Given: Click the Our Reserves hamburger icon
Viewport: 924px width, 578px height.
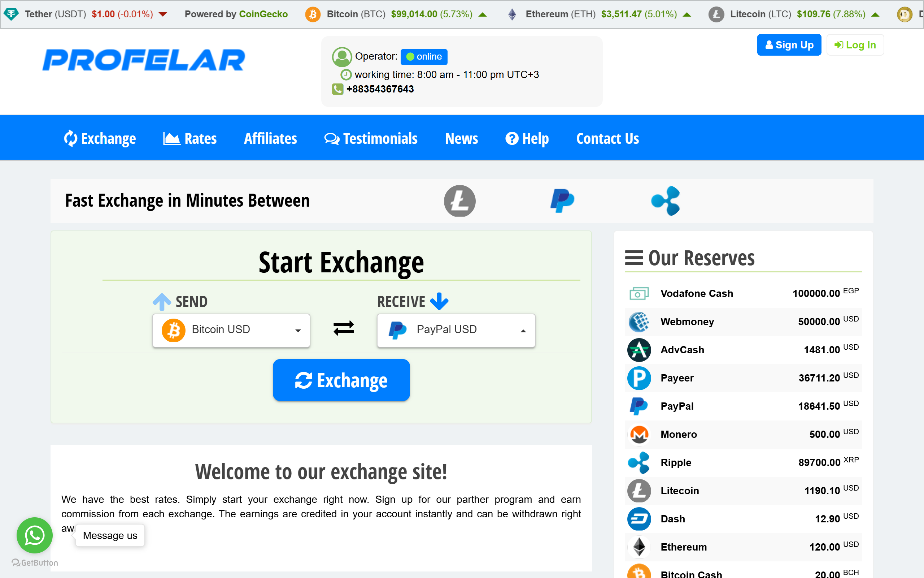Looking at the screenshot, I should (634, 258).
